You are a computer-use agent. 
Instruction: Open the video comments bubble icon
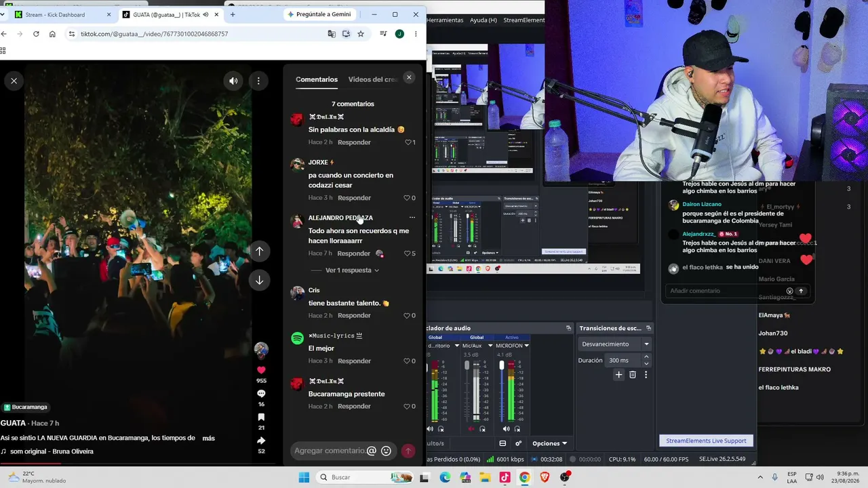pos(261,394)
